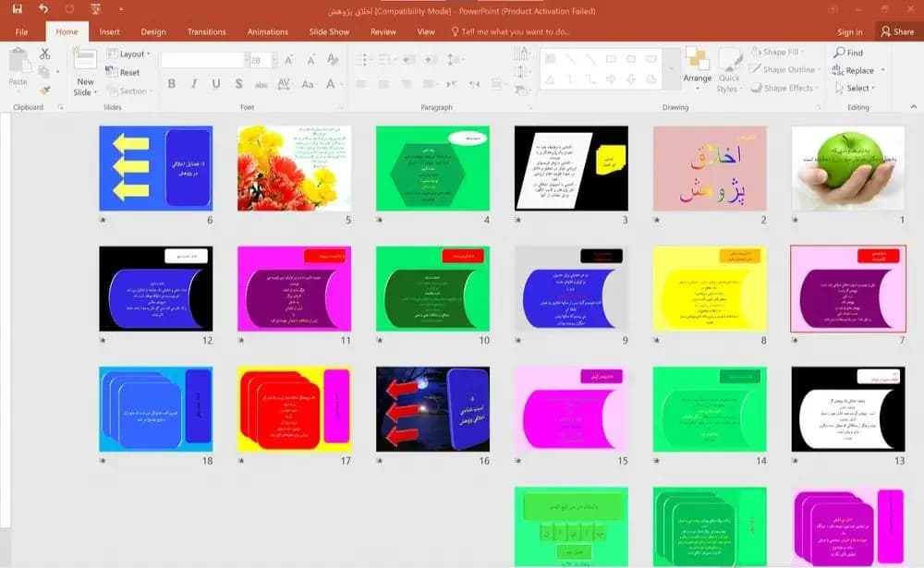Cut the selection with the scissors icon
The height and width of the screenshot is (568, 924).
coord(44,54)
